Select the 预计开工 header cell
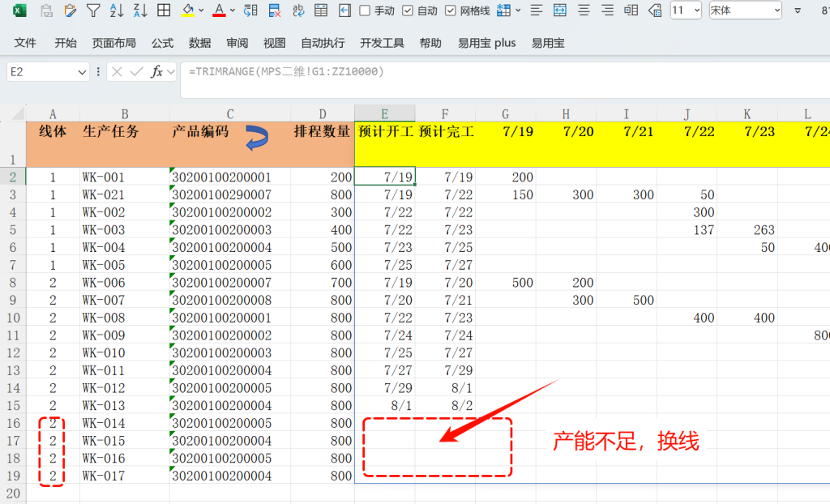The width and height of the screenshot is (830, 504). [x=385, y=144]
